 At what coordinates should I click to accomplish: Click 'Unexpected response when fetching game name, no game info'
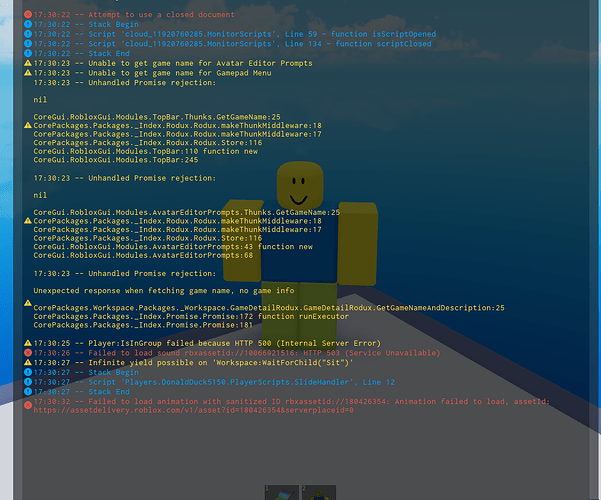click(164, 291)
